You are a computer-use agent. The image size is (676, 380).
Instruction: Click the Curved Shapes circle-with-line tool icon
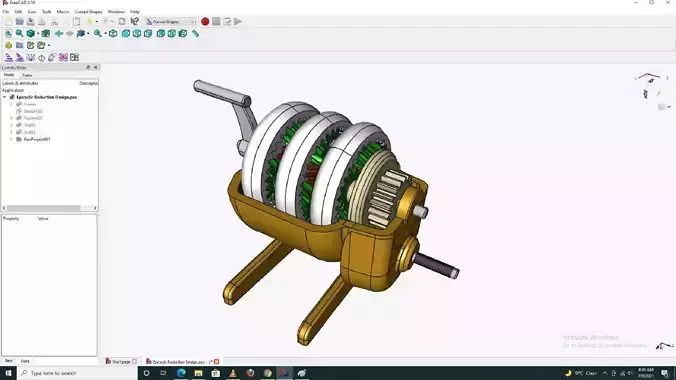41,57
